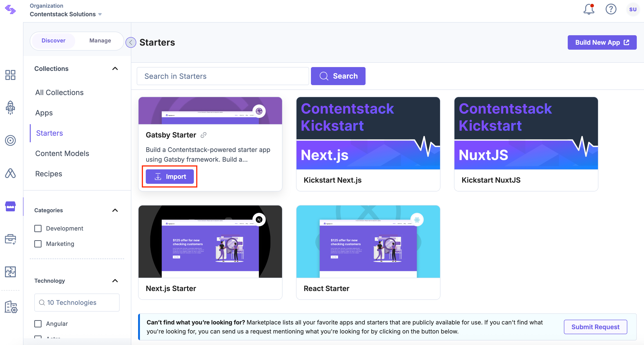Image resolution: width=644 pixels, height=345 pixels.
Task: Collapse the Technology section
Action: (x=115, y=281)
